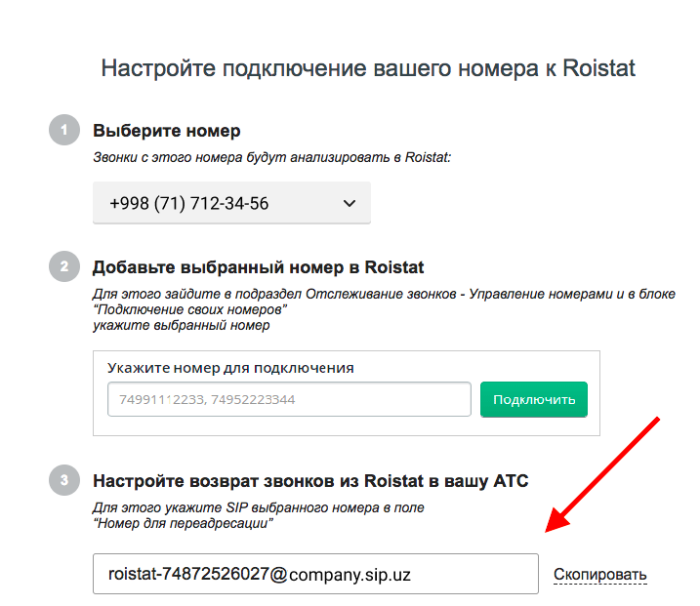Click the step 2 number circle

(63, 267)
